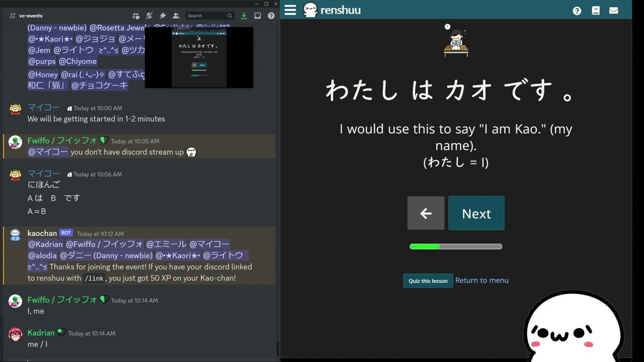Open Discord pinned messages

pyautogui.click(x=163, y=16)
